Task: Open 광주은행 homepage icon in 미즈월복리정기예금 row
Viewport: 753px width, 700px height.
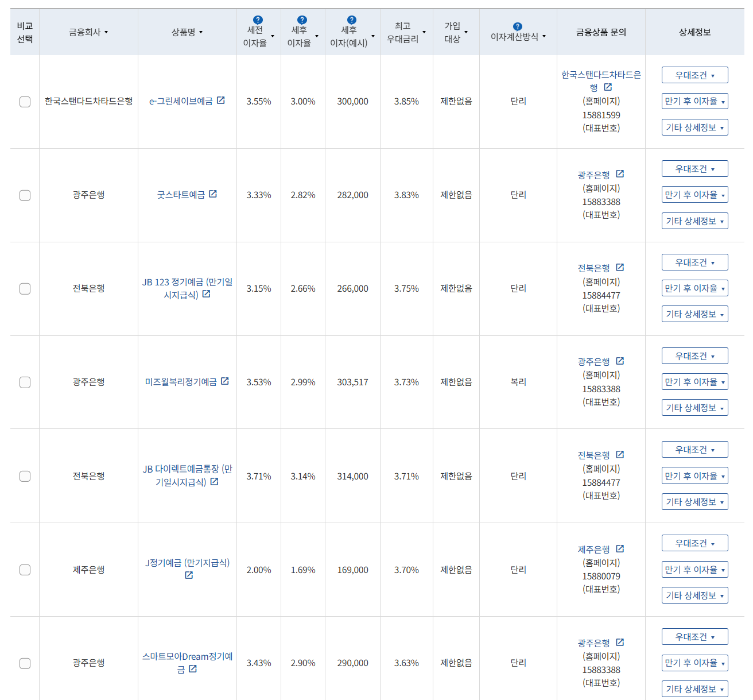Action: [620, 361]
